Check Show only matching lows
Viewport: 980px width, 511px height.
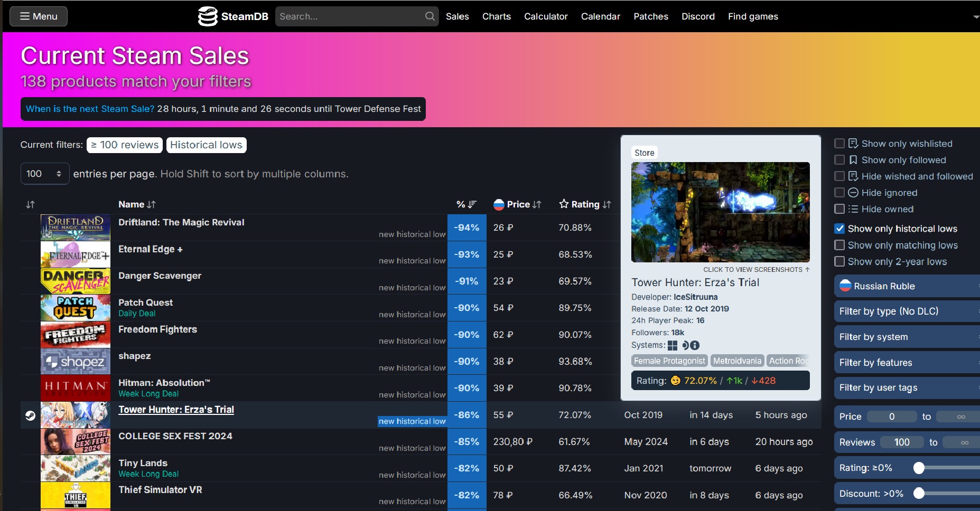click(x=839, y=245)
